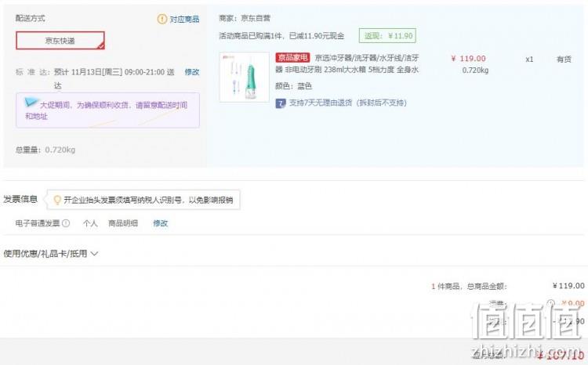The width and height of the screenshot is (588, 365).
Task: Click the 活动商品已购满1件 promotion text
Action: pyautogui.click(x=281, y=36)
